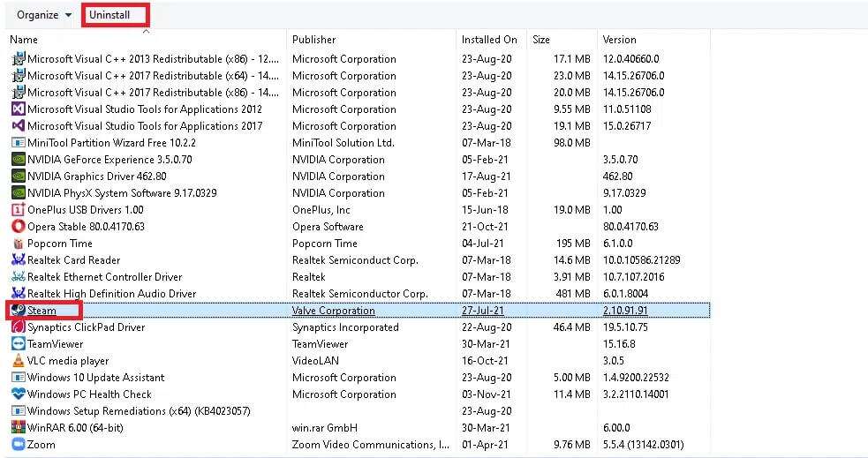This screenshot has height=458, width=868.
Task: Sort by the Publisher column header
Action: tap(313, 40)
